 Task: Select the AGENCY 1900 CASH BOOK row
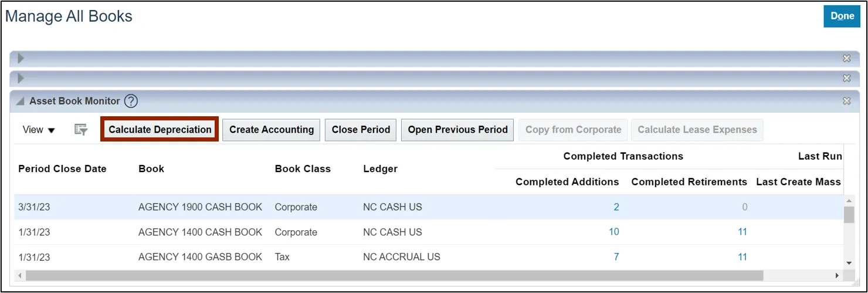click(429, 207)
